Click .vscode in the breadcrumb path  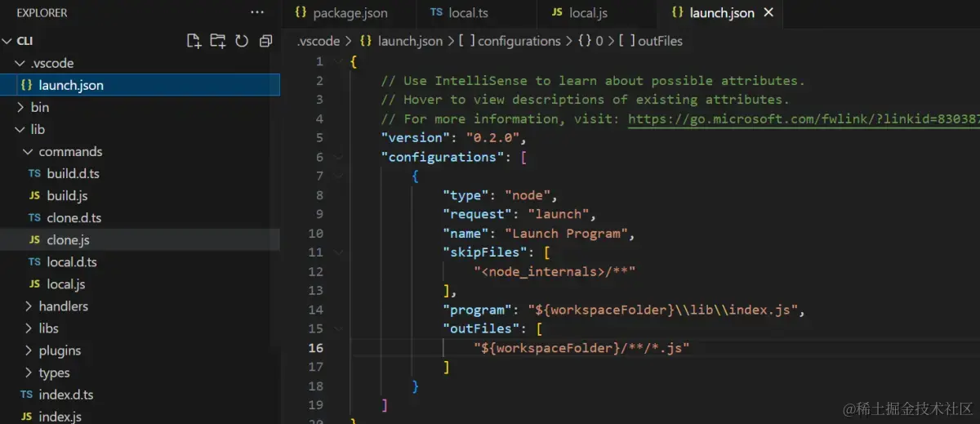tap(318, 41)
